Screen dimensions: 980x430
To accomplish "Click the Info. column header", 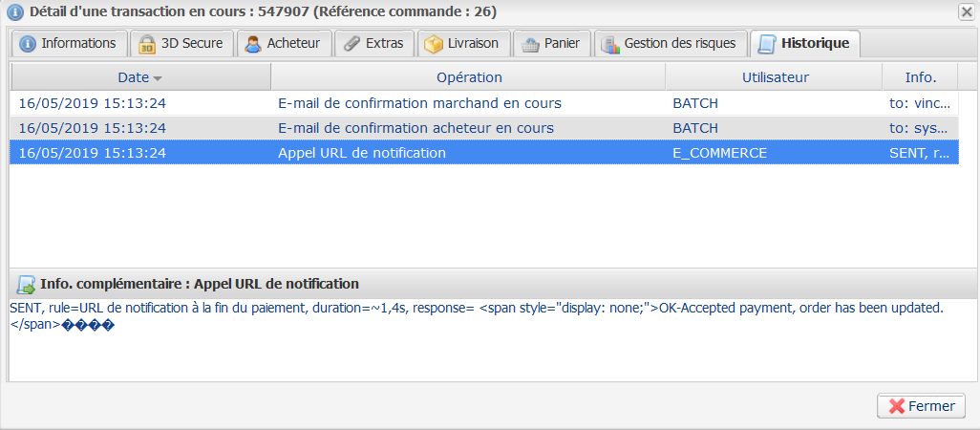I will pyautogui.click(x=920, y=77).
